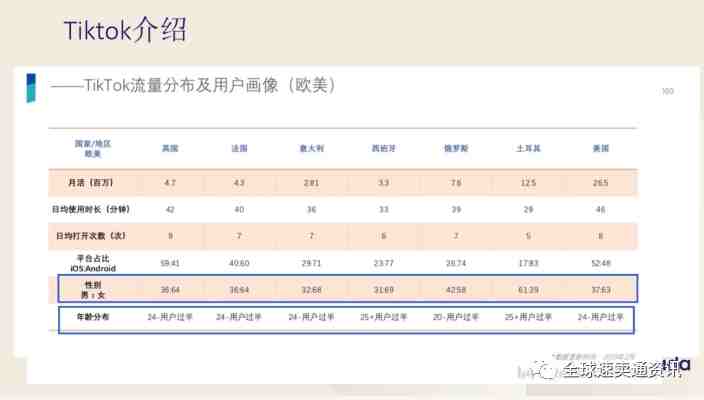Click age distribution cell for 美国

point(601,317)
